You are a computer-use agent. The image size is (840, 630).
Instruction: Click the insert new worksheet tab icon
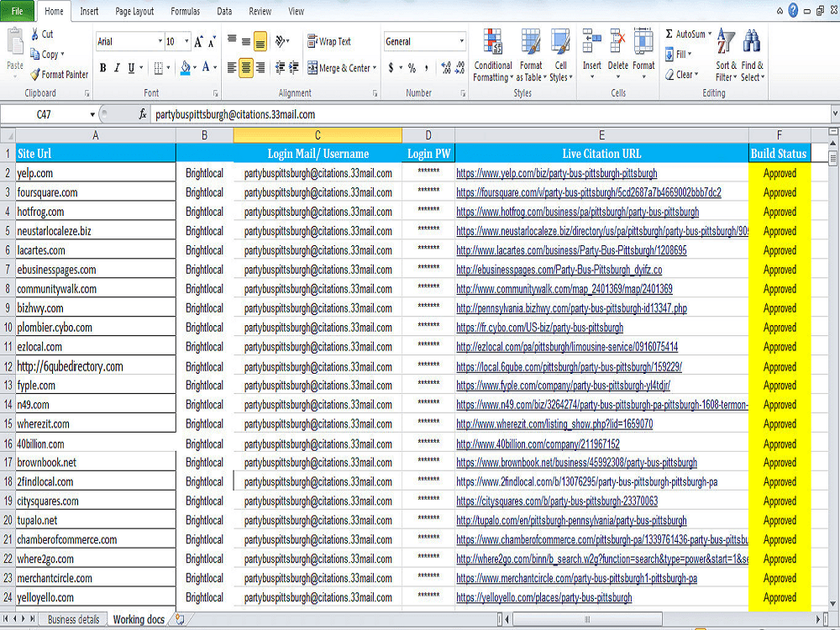180,620
